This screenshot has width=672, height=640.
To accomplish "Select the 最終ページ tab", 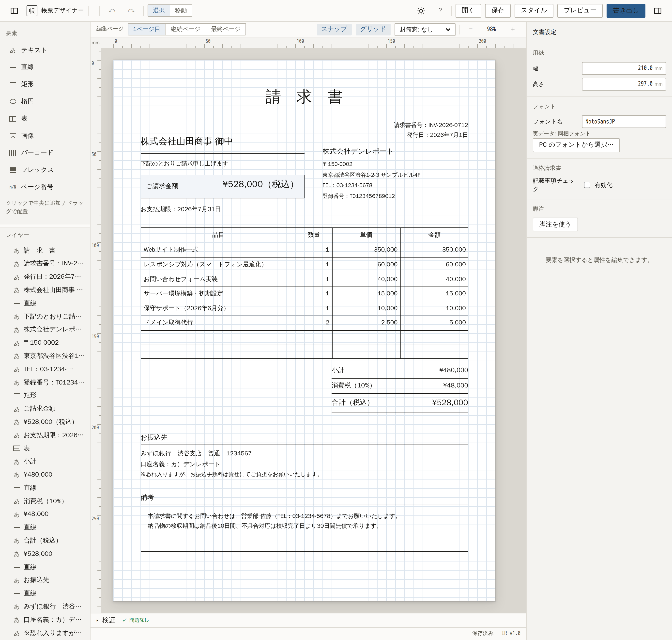I will (225, 29).
